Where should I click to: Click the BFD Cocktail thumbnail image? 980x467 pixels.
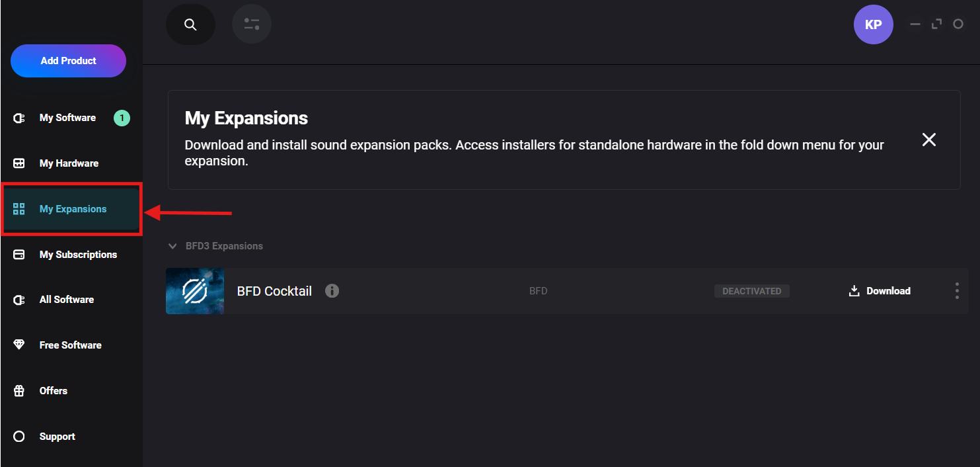click(x=195, y=291)
